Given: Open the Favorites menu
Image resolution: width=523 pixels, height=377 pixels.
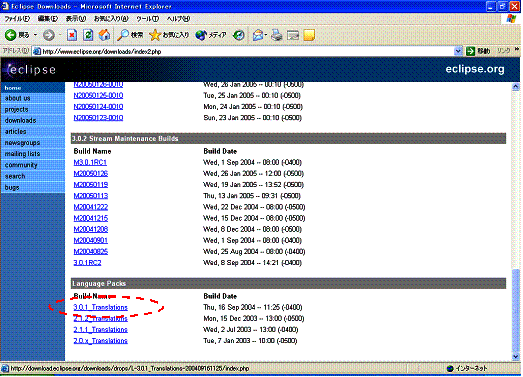Looking at the screenshot, I should [x=111, y=19].
